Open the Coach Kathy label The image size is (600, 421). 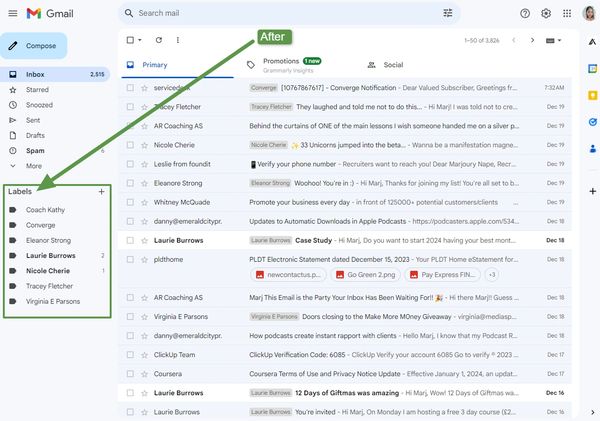pyautogui.click(x=46, y=210)
